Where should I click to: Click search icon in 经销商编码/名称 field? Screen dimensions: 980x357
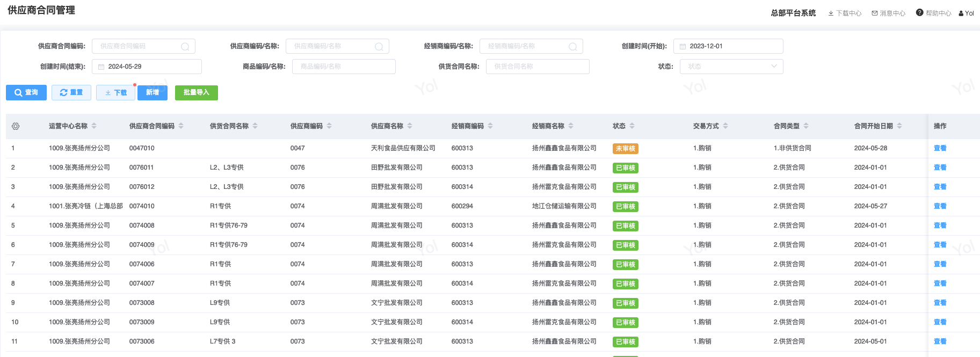coord(573,47)
